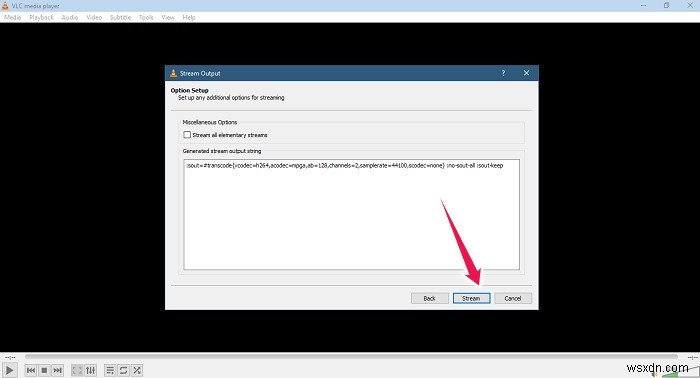Viewport: 700px width, 378px height.
Task: Click the elapsed time label on the left
Action: click(10, 357)
